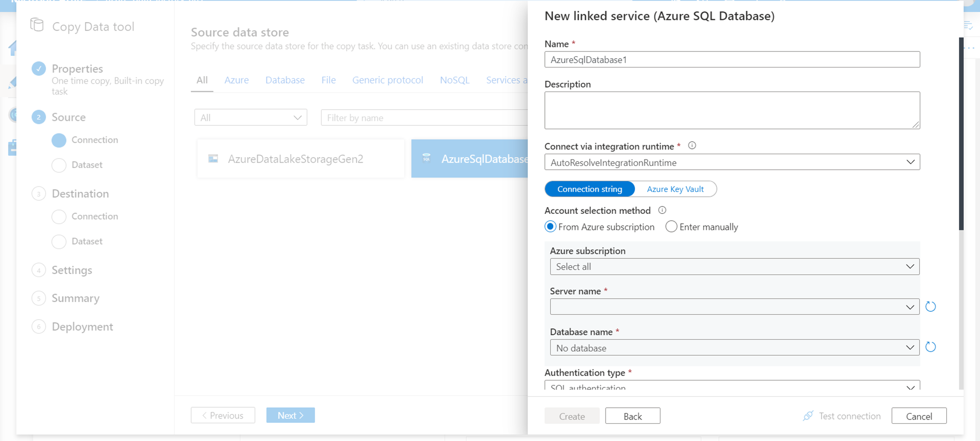Click the Account selection method info icon
Image resolution: width=980 pixels, height=441 pixels.
(662, 210)
